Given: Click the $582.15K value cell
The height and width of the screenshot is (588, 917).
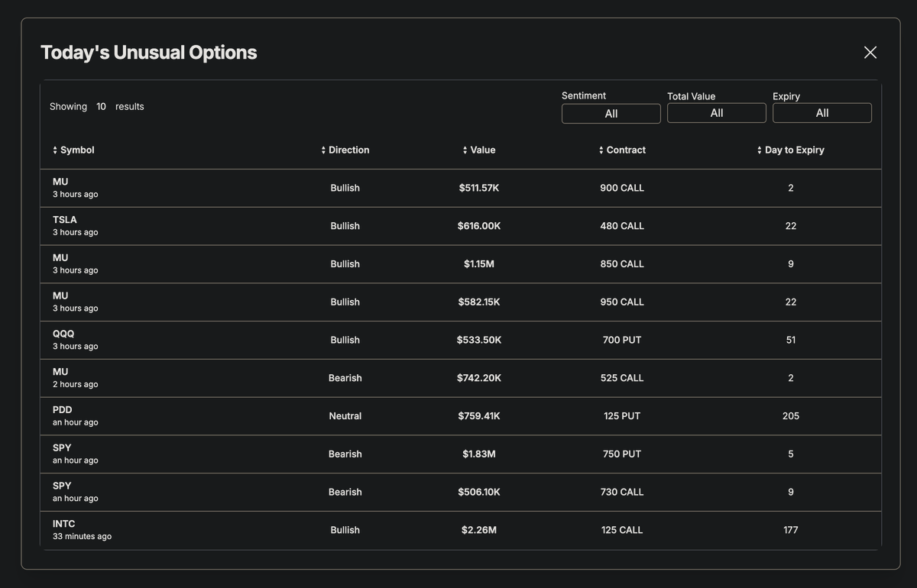Looking at the screenshot, I should click(x=479, y=302).
